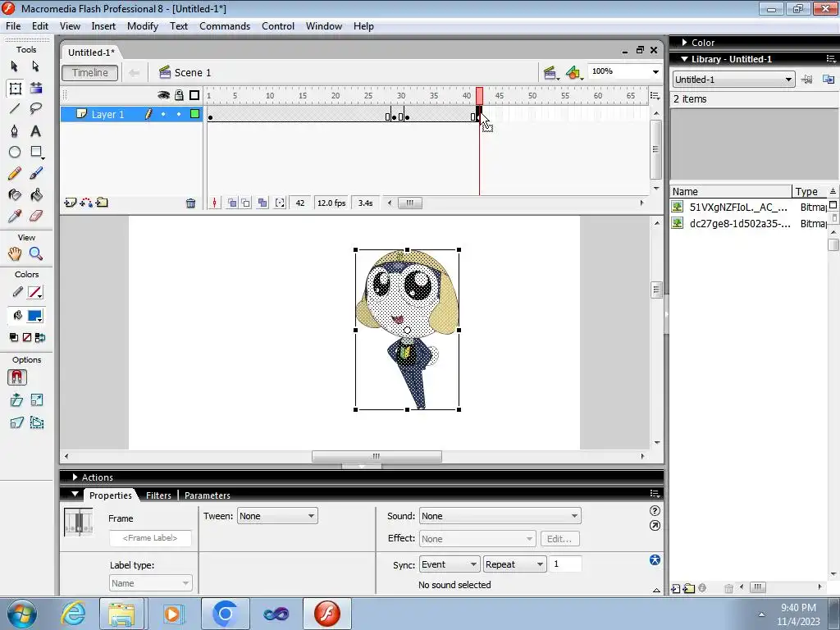Toggle Snap to Objects magnet
The width and height of the screenshot is (840, 630).
[16, 377]
